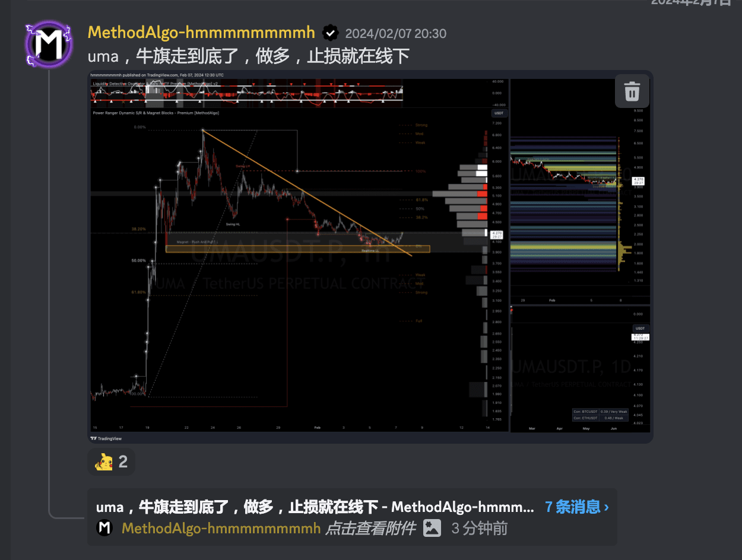742x560 pixels.
Task: Click the 2024/02/07 20:30 message timestamp
Action: pyautogui.click(x=395, y=33)
